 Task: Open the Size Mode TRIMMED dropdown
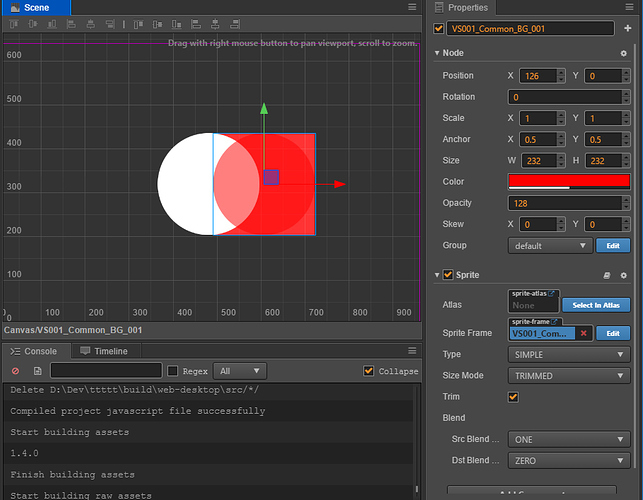pyautogui.click(x=568, y=376)
